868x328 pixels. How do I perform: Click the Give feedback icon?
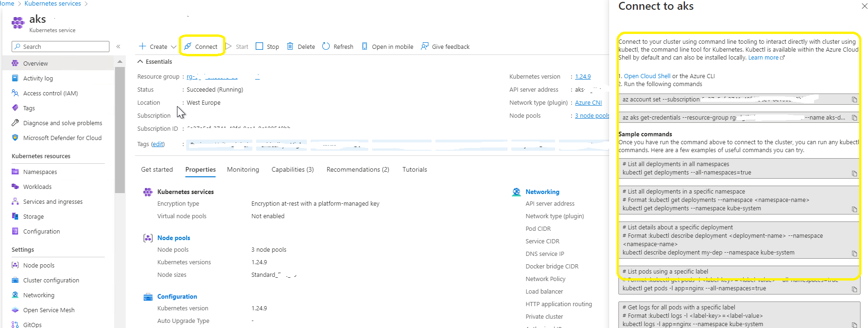pos(425,47)
